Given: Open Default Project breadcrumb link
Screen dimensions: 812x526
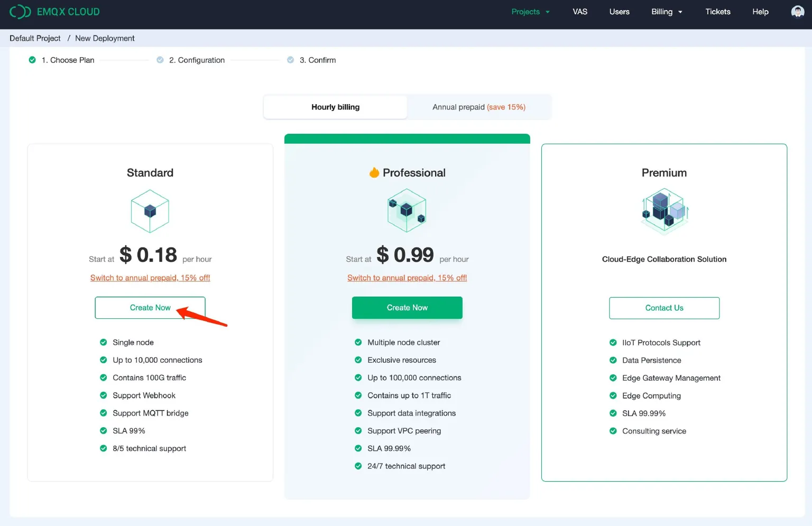Looking at the screenshot, I should pos(35,38).
